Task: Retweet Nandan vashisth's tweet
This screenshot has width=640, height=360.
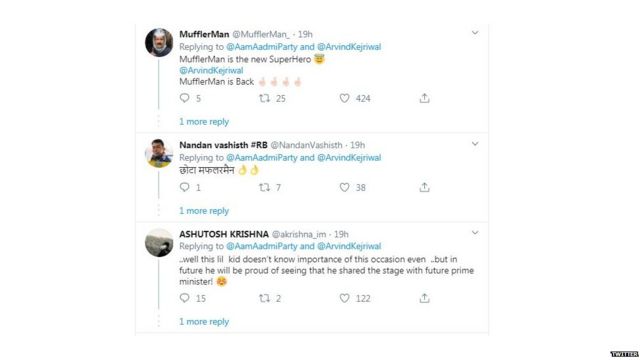Action: click(264, 187)
